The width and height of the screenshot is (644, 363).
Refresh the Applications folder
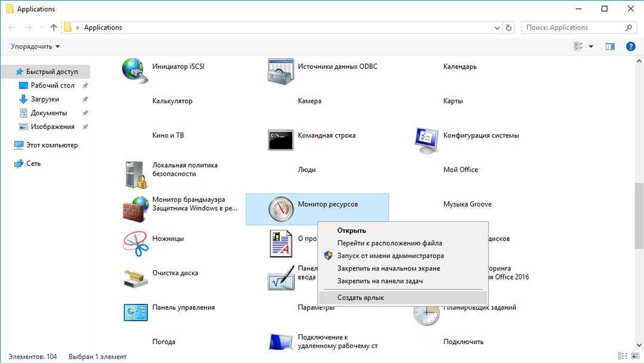pyautogui.click(x=509, y=27)
